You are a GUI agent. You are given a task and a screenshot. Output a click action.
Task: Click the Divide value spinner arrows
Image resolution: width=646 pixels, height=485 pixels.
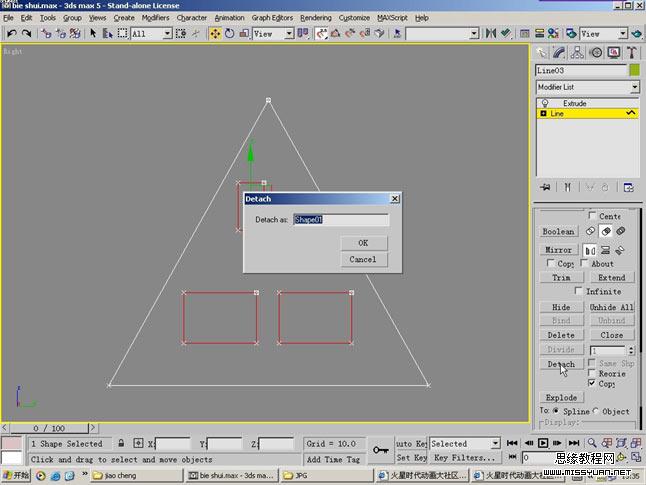(x=632, y=351)
